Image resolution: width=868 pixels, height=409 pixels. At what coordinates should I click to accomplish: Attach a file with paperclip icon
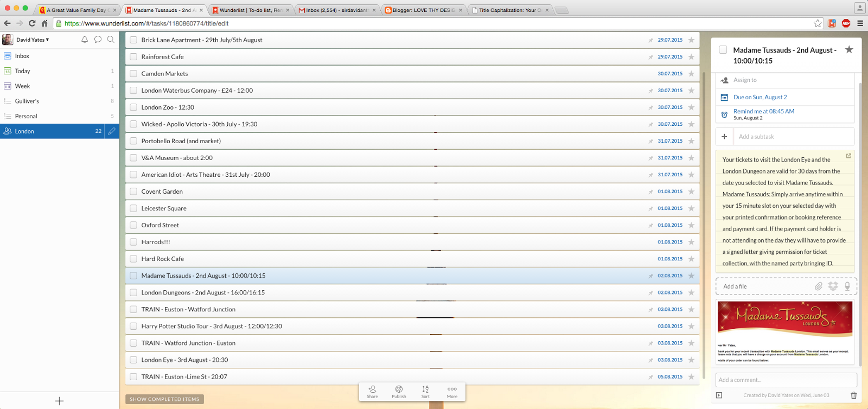coord(819,286)
